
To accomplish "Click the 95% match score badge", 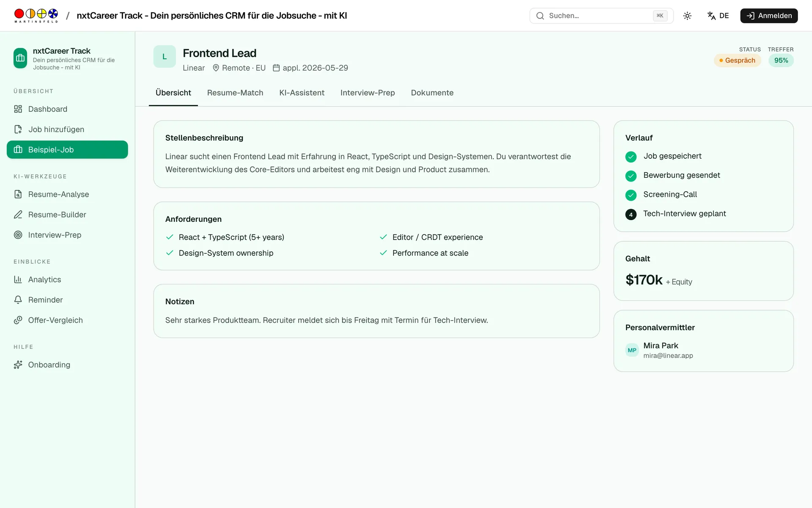I will [781, 61].
